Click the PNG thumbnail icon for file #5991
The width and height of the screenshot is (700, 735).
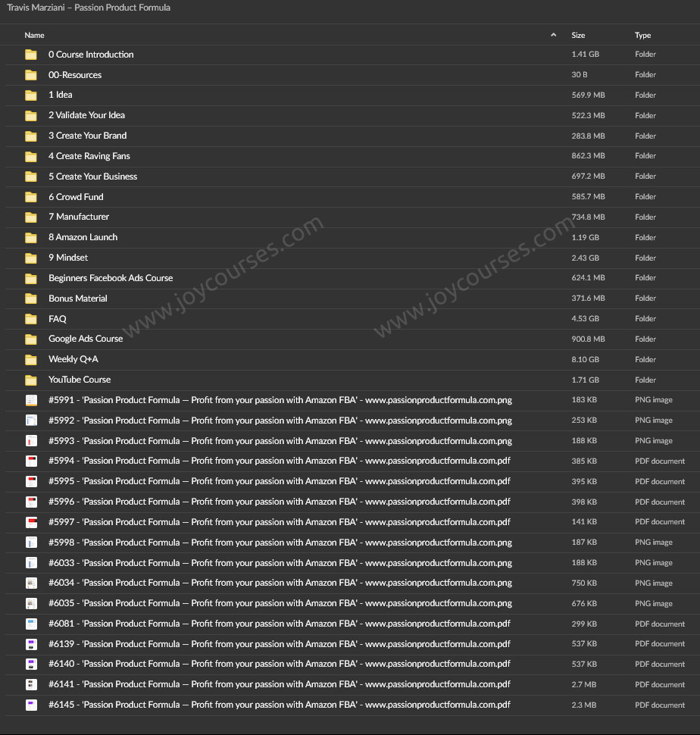[x=31, y=400]
